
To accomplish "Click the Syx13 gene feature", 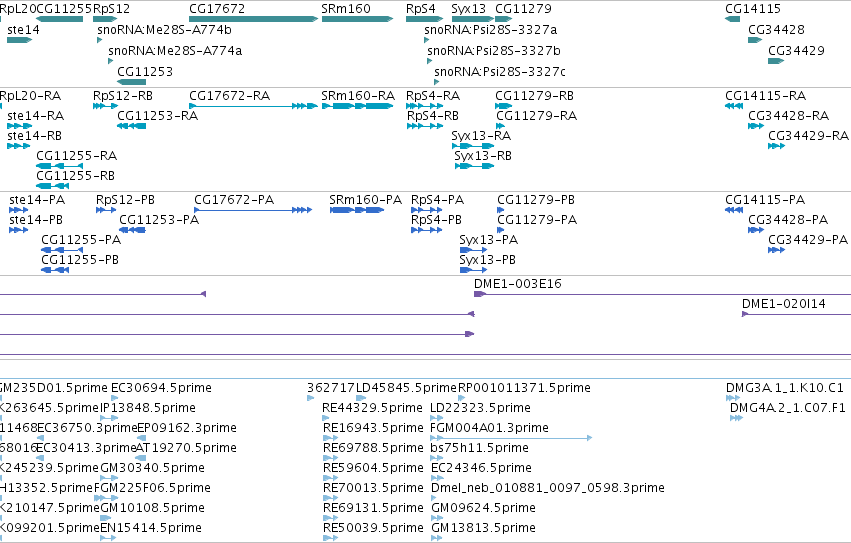I will pyautogui.click(x=472, y=19).
